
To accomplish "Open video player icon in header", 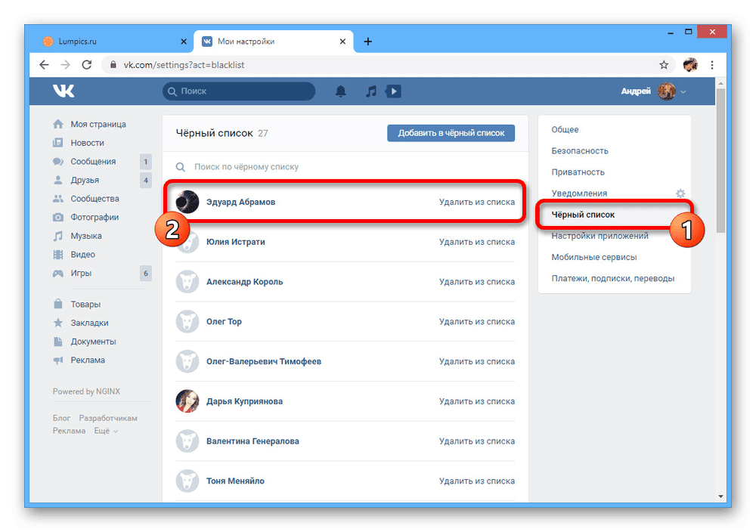I will (393, 91).
